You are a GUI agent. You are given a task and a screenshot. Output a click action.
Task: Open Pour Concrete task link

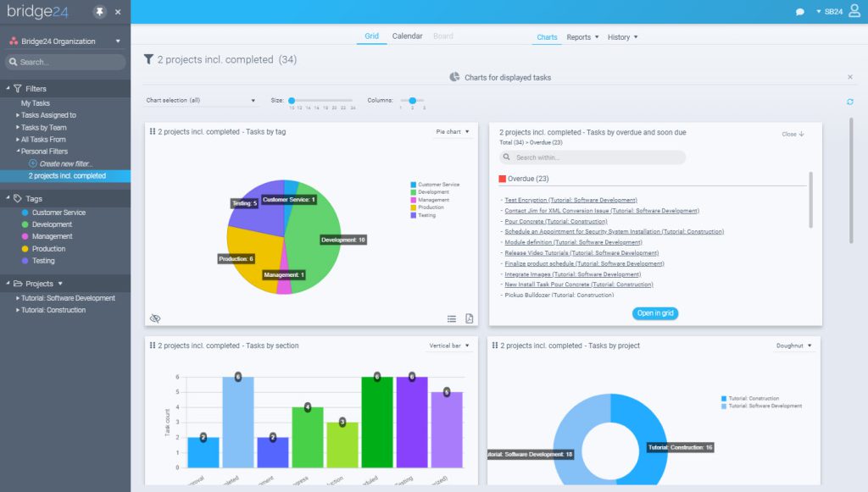coord(556,221)
